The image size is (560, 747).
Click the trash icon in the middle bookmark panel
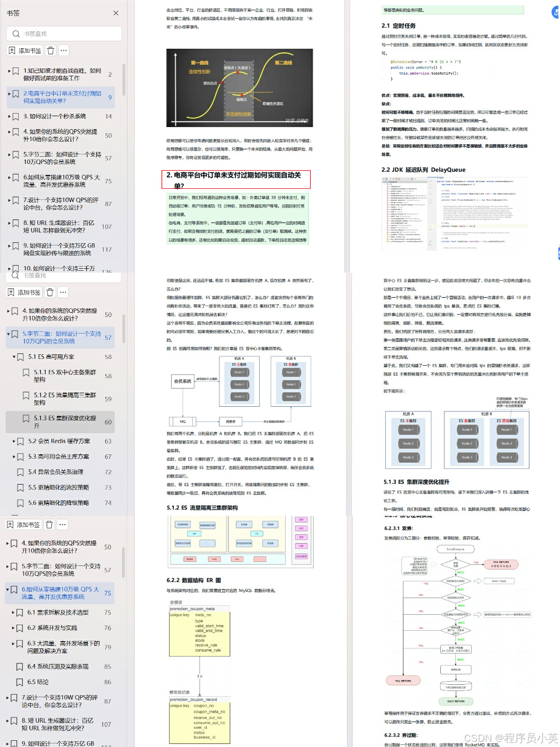(x=50, y=293)
